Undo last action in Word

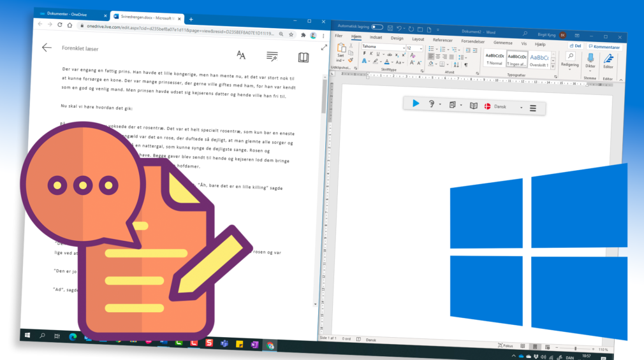[x=399, y=28]
